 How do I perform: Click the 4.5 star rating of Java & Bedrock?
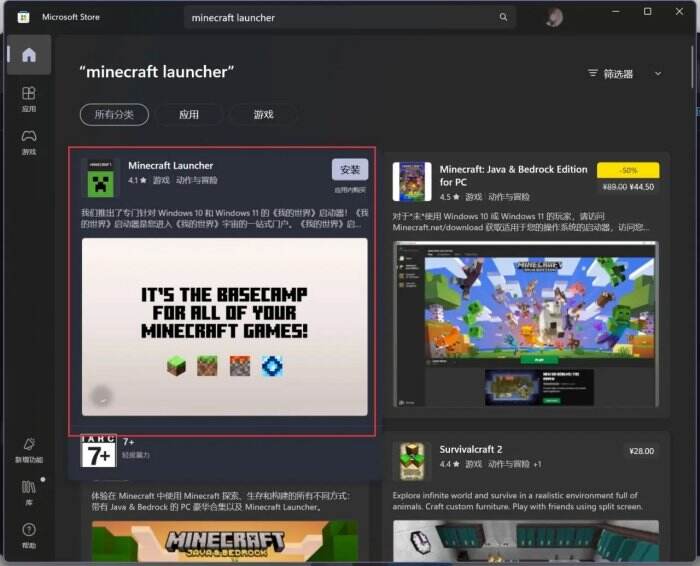click(x=450, y=197)
